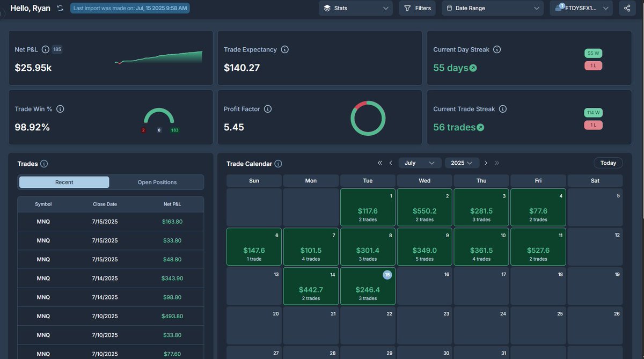The height and width of the screenshot is (359, 644).
Task: Select the trade with Net P&L $98.80
Action: pos(111,297)
